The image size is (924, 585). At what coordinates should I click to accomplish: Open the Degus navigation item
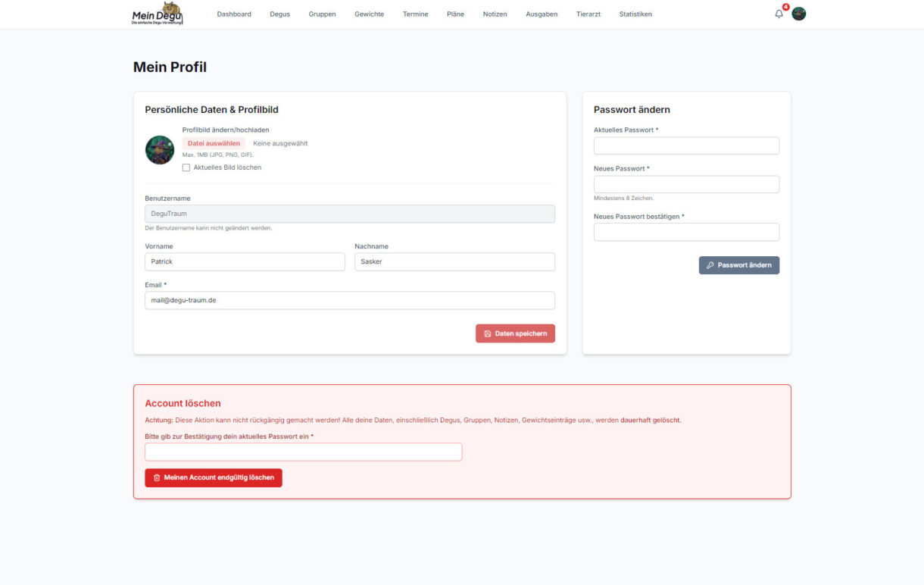pyautogui.click(x=279, y=14)
